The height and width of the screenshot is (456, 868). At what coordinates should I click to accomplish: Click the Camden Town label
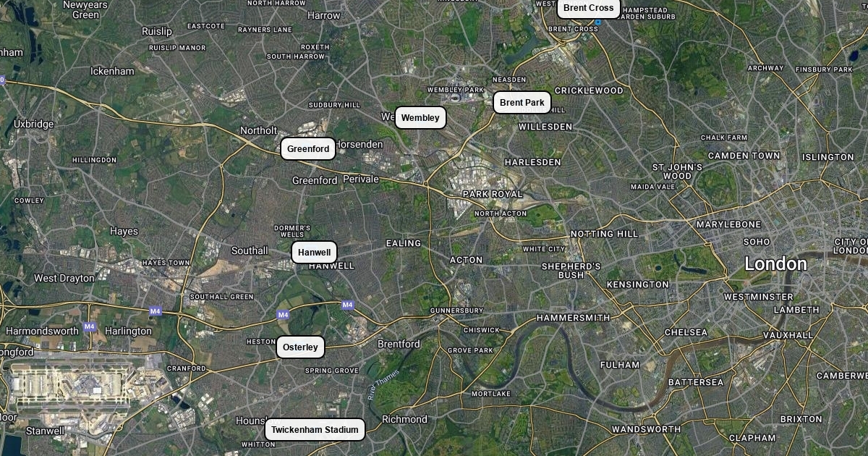pos(744,156)
